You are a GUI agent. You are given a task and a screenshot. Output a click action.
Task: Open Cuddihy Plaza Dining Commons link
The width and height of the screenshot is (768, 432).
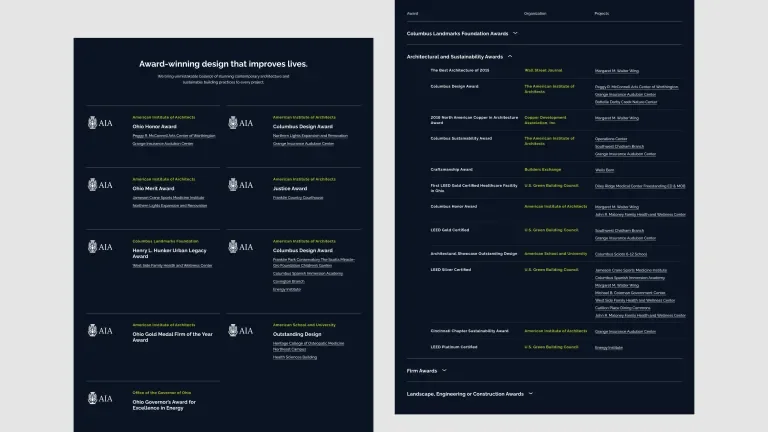[623, 308]
